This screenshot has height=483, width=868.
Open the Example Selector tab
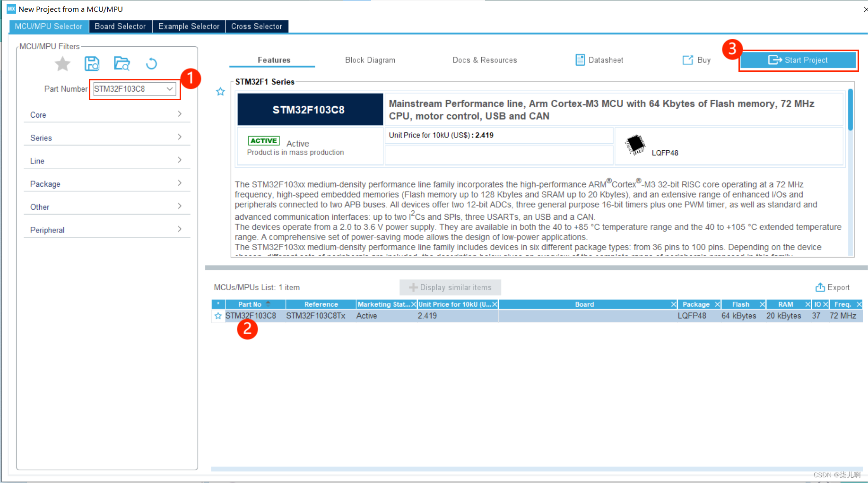coord(189,26)
